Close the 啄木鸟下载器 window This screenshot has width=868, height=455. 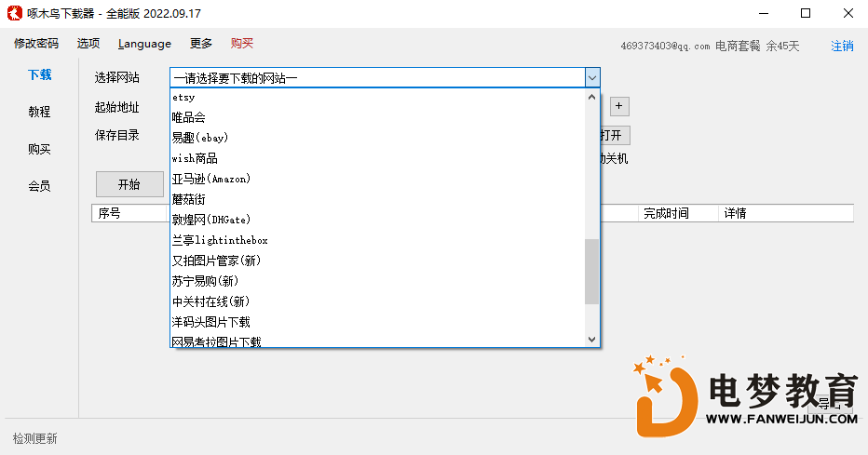848,13
